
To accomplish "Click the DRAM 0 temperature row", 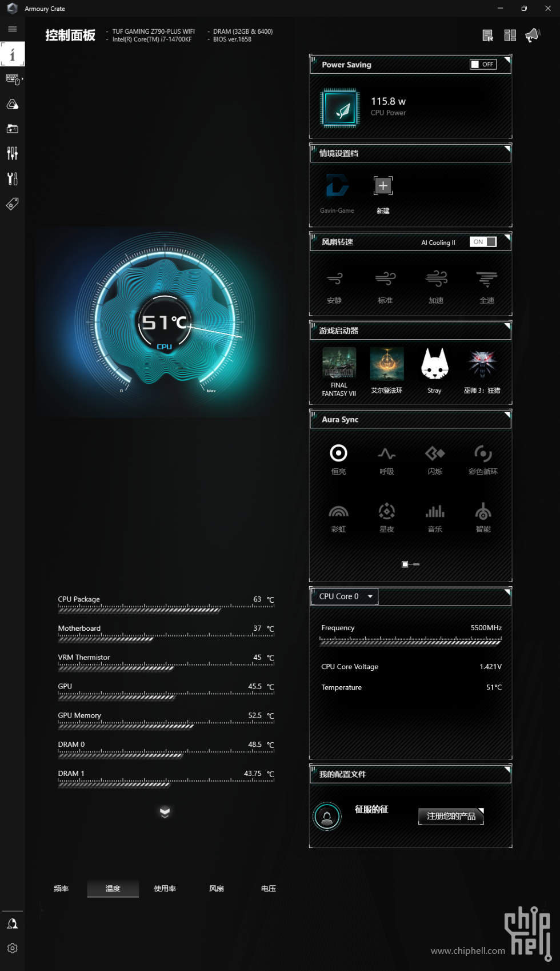I will (x=166, y=750).
